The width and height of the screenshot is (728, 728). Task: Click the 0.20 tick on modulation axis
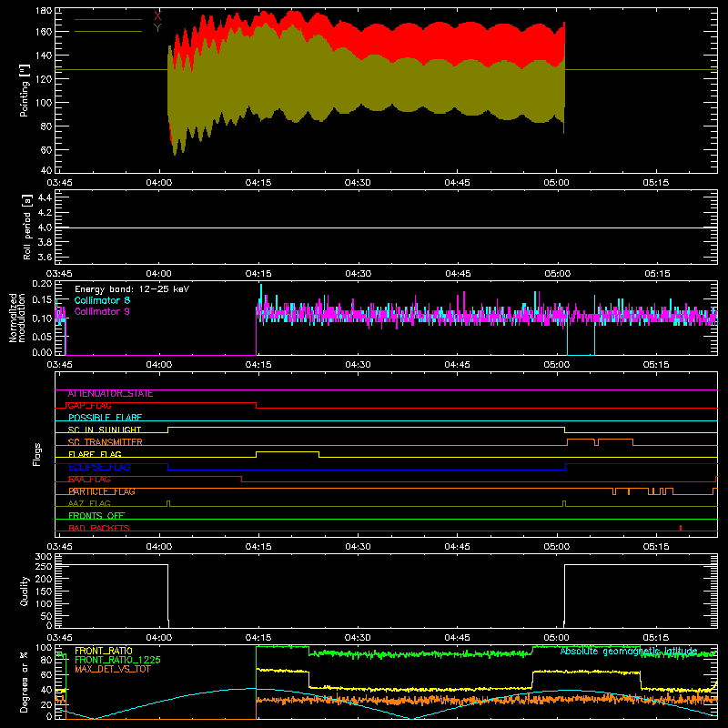(x=42, y=284)
